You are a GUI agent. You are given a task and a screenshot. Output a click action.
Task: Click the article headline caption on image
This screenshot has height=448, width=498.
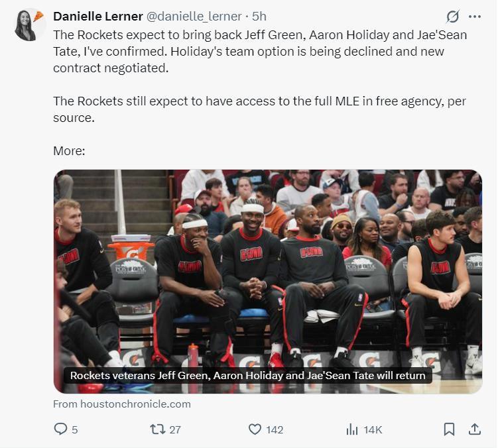pos(248,376)
